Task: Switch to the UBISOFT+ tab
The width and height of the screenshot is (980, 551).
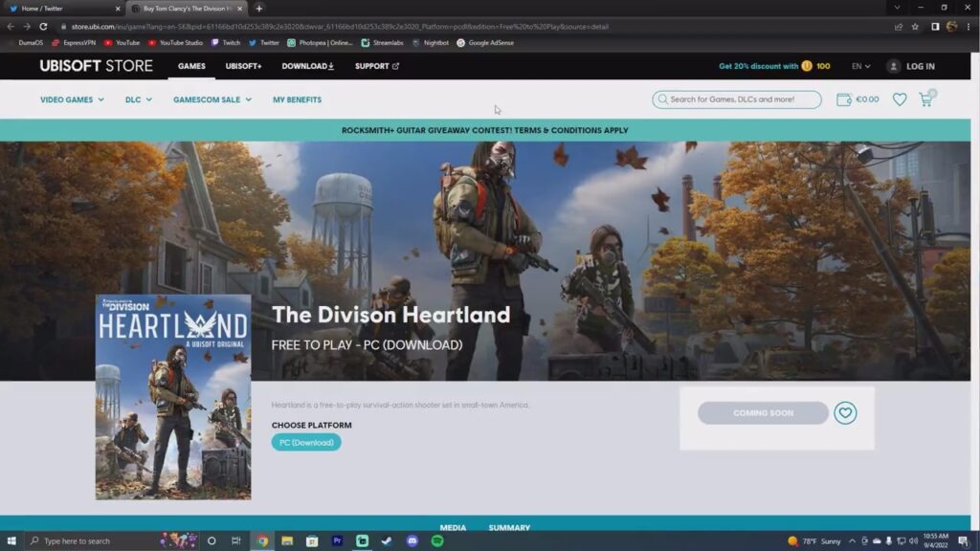Action: [243, 66]
